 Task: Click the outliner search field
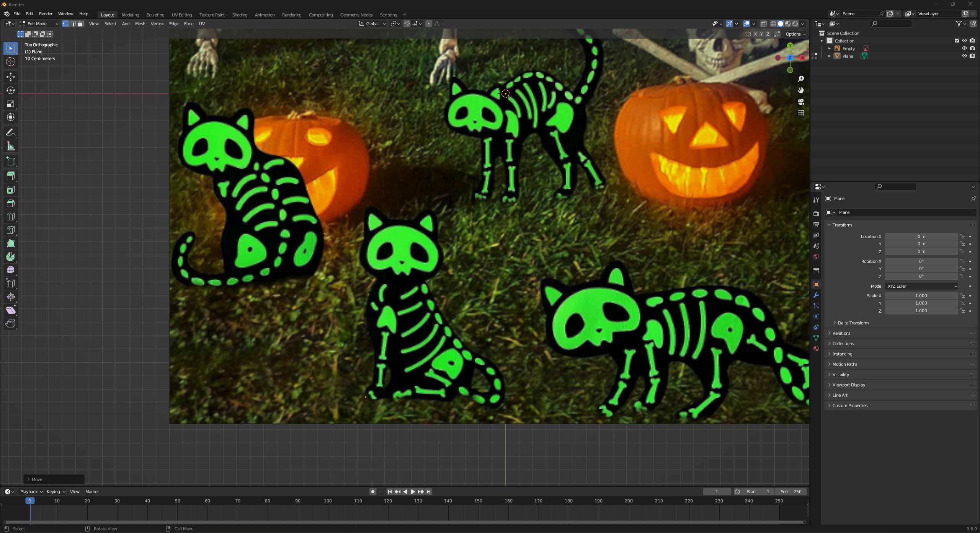891,24
